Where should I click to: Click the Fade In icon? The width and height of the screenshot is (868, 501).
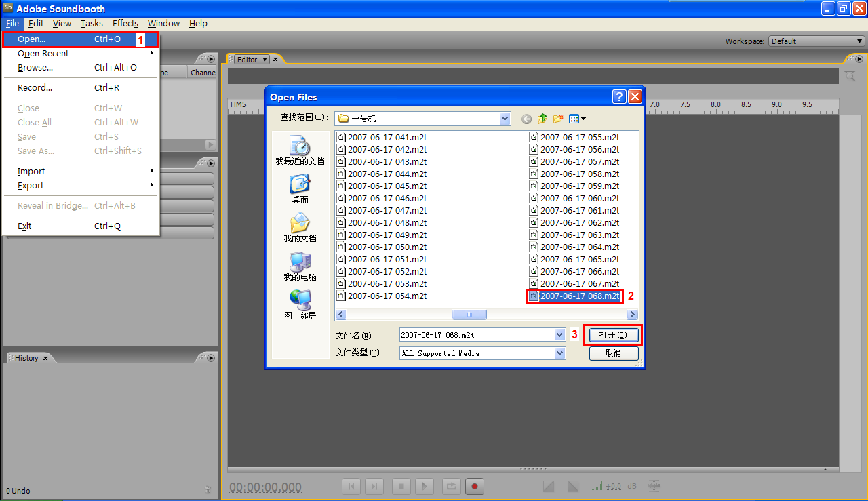tap(549, 486)
